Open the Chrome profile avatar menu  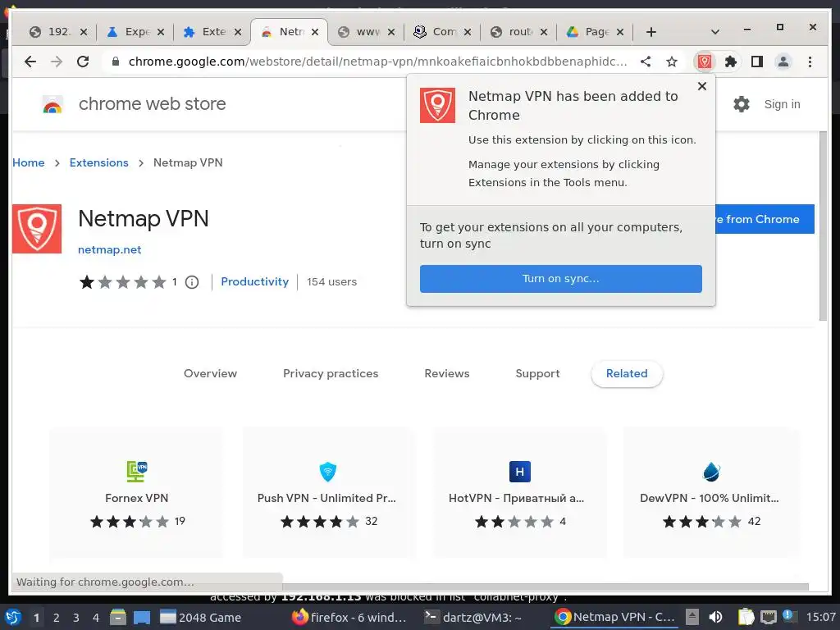tap(783, 62)
